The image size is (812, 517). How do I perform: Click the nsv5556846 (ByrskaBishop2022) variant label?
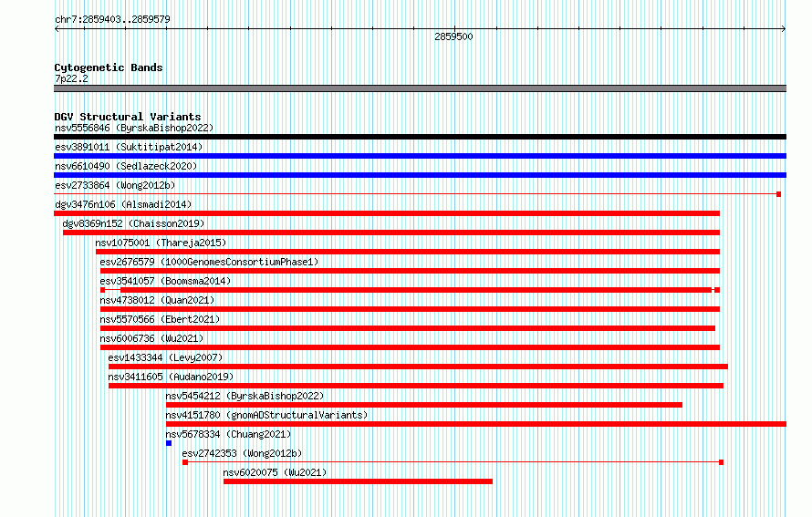point(134,128)
